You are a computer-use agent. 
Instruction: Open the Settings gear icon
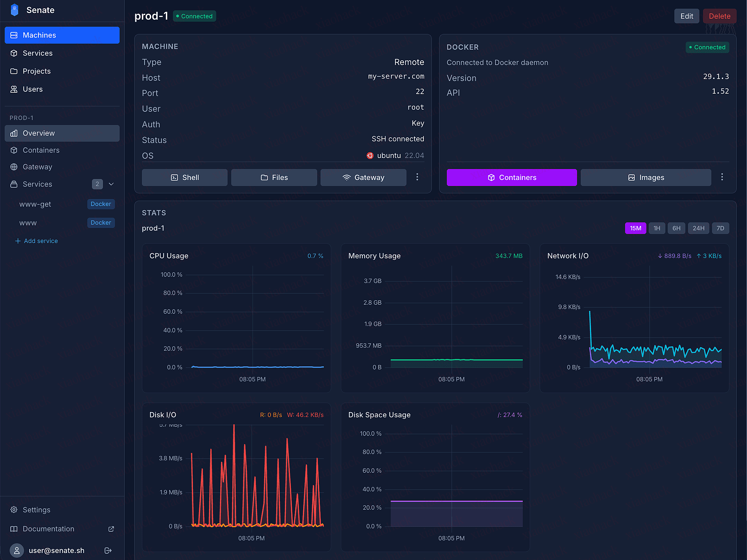coord(14,510)
